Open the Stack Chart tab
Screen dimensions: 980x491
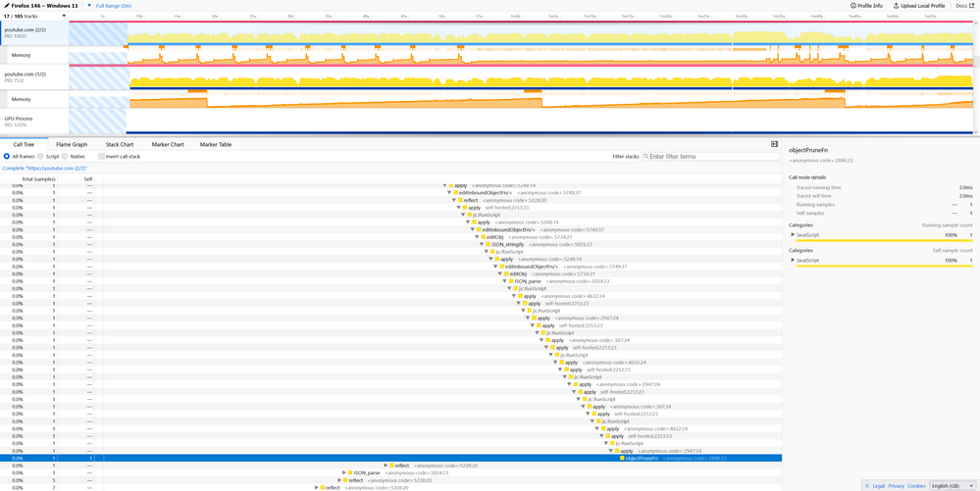[120, 144]
